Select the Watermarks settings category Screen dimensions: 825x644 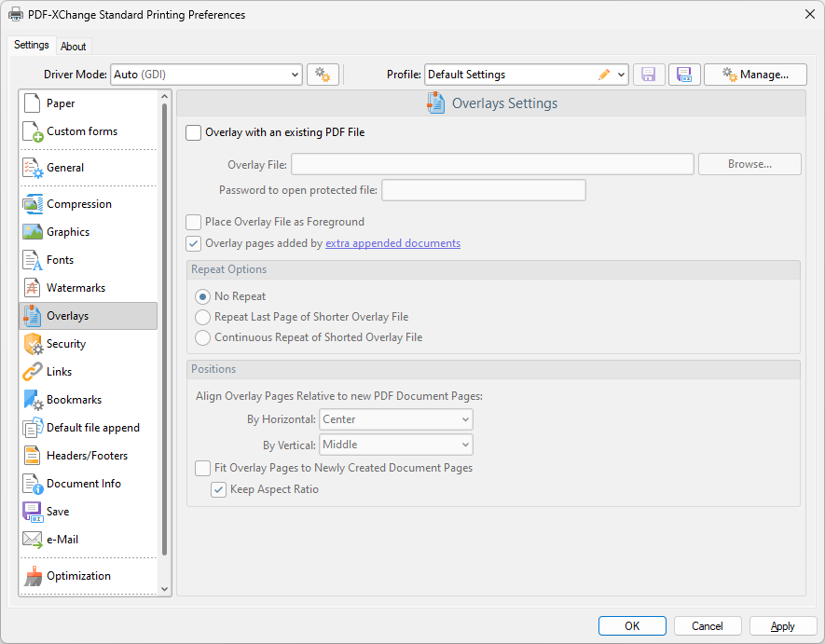tap(75, 287)
